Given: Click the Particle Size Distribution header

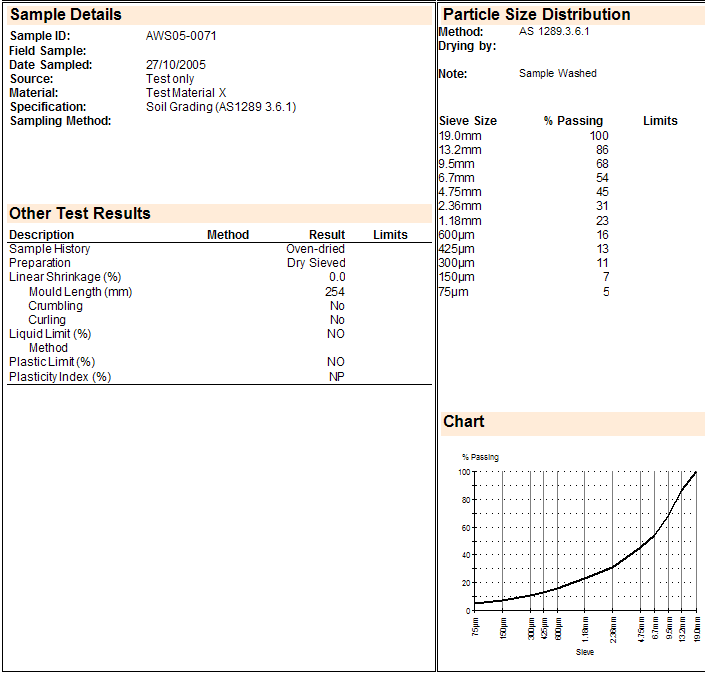Looking at the screenshot, I should pos(536,15).
